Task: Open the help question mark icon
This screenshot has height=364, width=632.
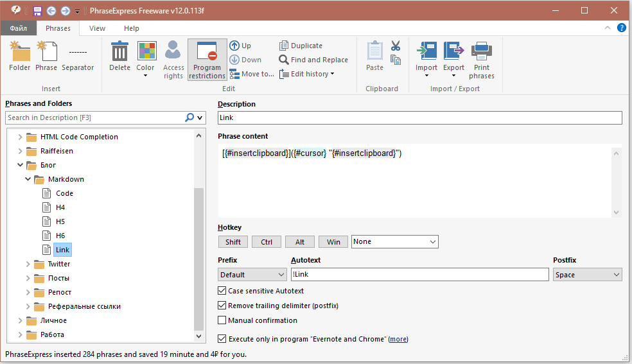Action: coord(622,28)
